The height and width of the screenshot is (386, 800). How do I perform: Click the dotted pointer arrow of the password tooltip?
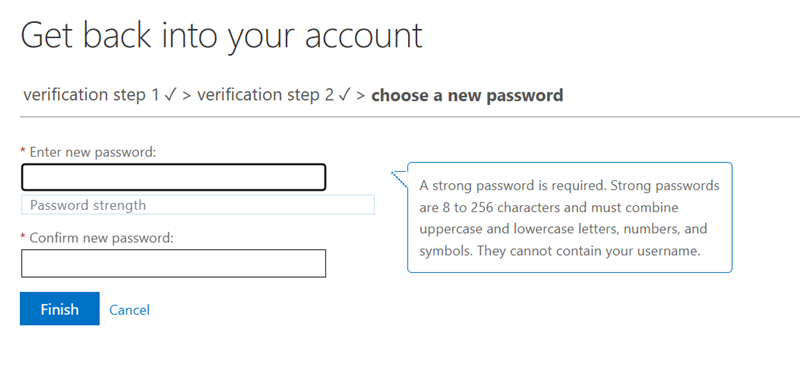(x=399, y=179)
